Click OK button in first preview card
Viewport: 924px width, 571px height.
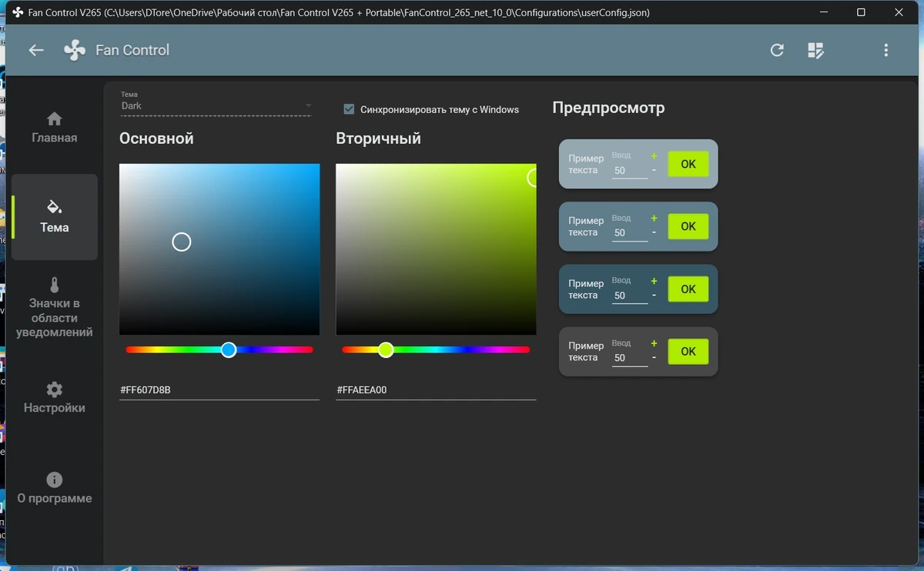(x=688, y=164)
